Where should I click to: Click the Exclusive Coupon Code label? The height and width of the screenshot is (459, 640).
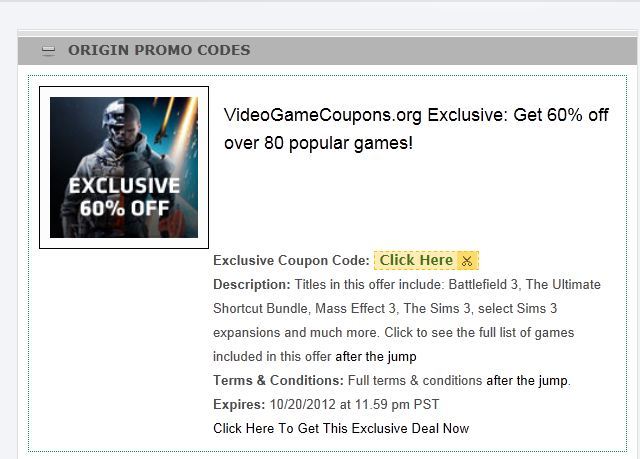point(291,261)
